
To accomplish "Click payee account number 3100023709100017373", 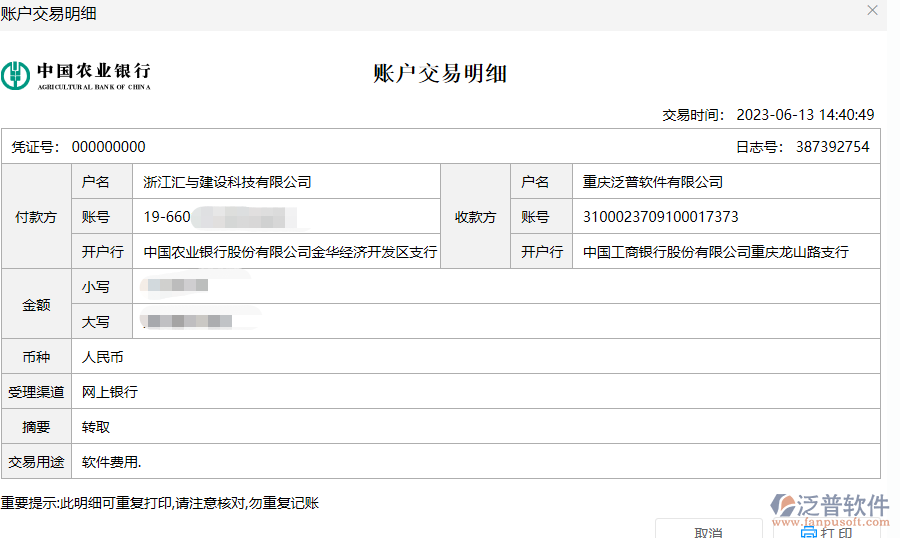I will 661,217.
